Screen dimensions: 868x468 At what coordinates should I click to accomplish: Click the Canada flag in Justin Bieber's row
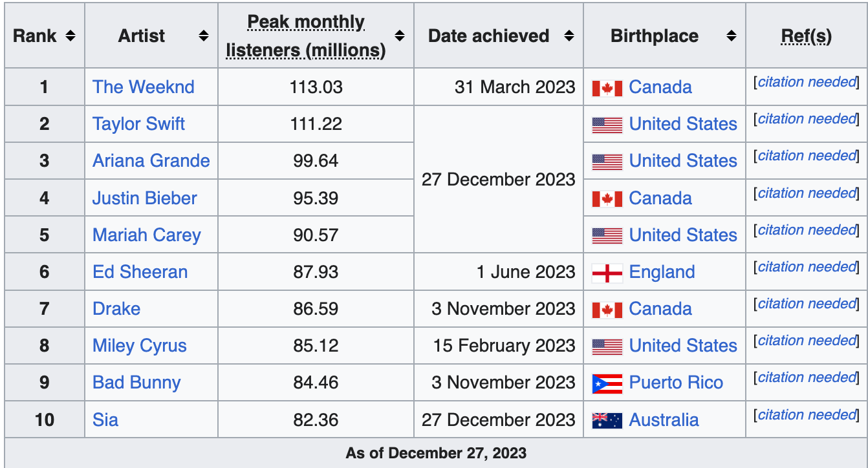click(607, 198)
